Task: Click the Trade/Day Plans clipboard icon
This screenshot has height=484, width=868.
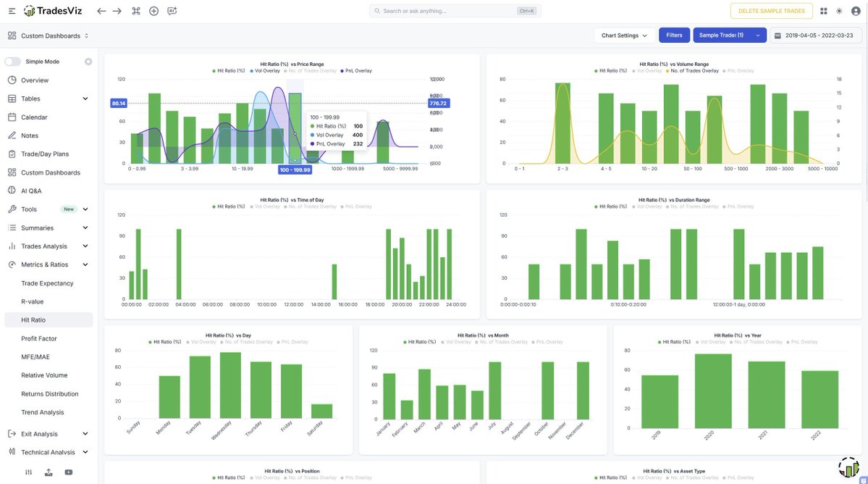Action: (12, 154)
